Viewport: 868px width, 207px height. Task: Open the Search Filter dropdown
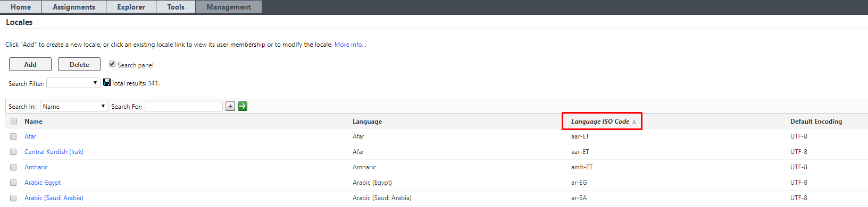[x=73, y=83]
